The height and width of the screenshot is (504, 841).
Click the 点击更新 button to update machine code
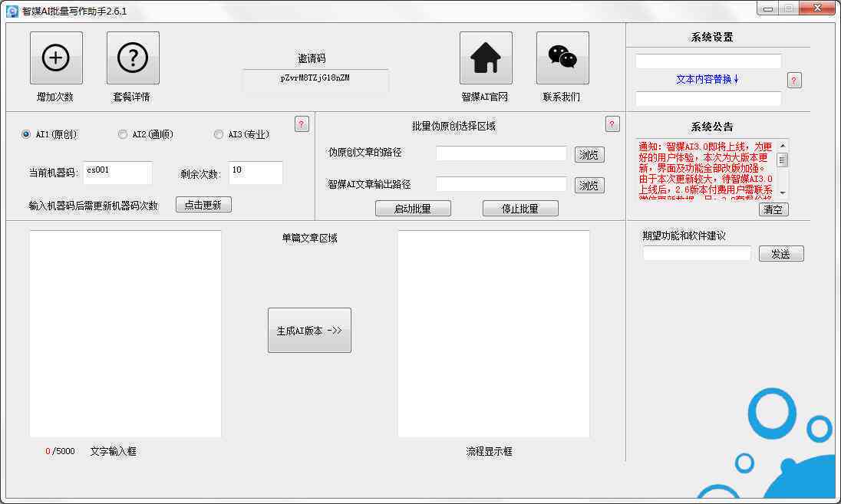tap(203, 205)
